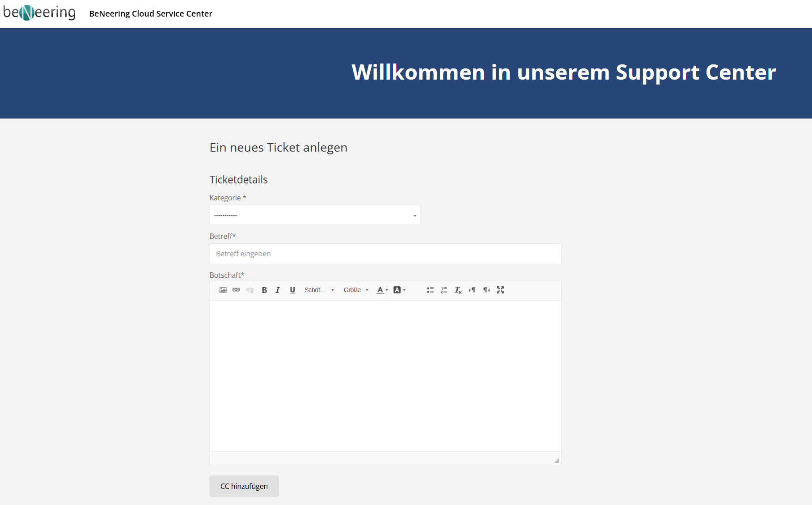Screen dimensions: 812x505
Task: Click the insert image icon
Action: click(223, 290)
